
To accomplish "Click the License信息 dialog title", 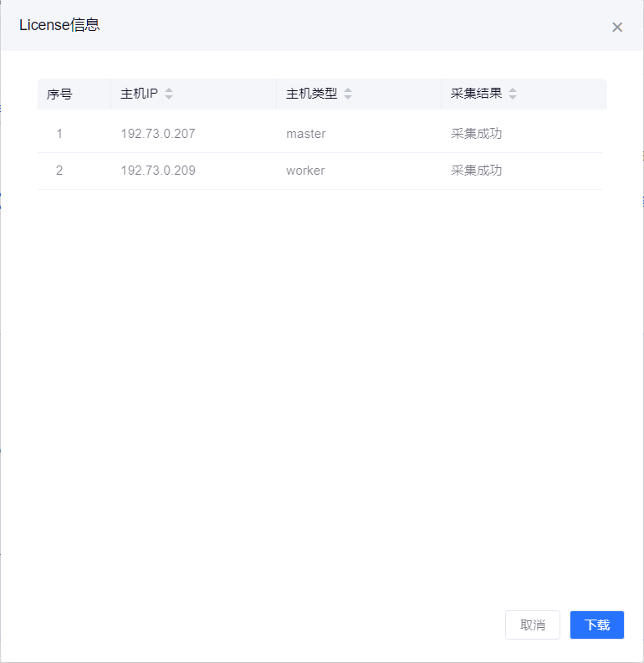I will [x=59, y=25].
